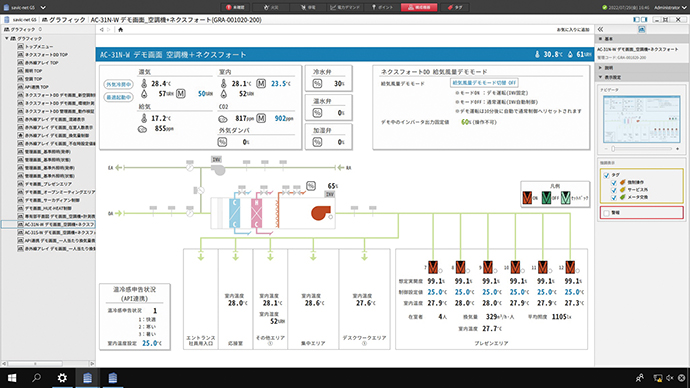
Task: Open the 電力デマンド toolbar tab
Action: point(345,7)
